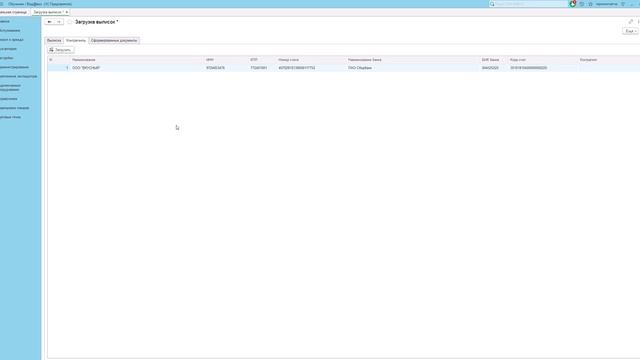
Task: Click the ИНН value in row 1
Action: 215,68
